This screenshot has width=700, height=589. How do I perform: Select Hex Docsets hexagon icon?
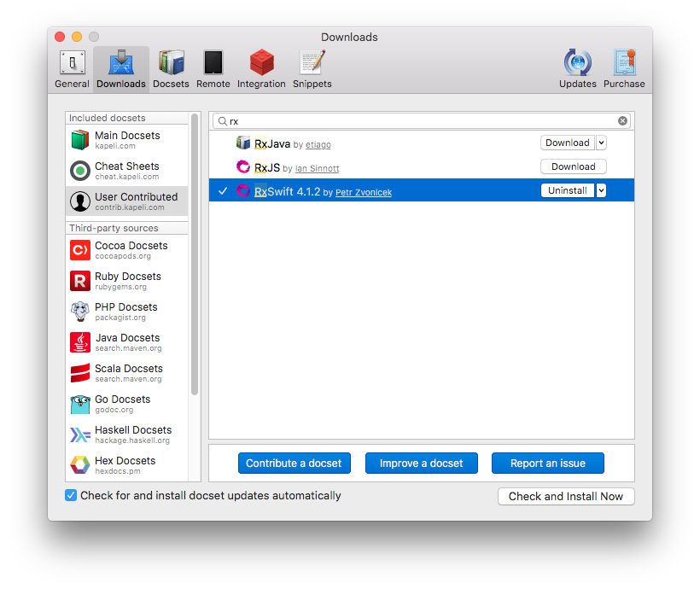pyautogui.click(x=80, y=465)
